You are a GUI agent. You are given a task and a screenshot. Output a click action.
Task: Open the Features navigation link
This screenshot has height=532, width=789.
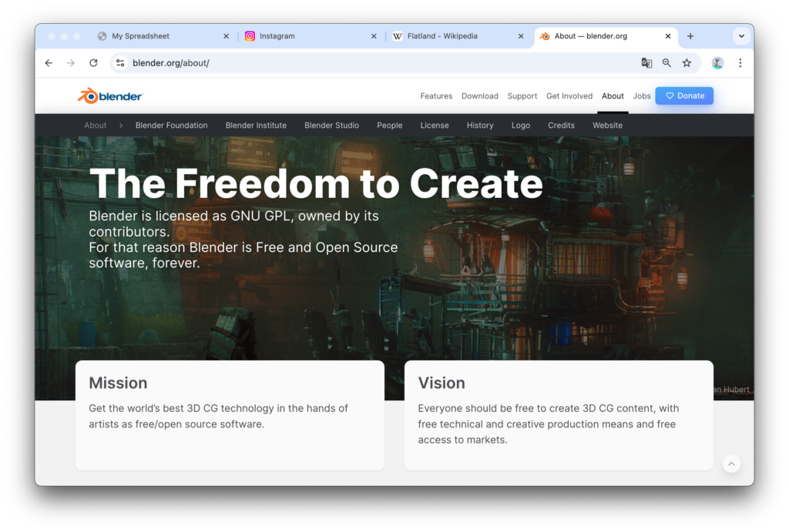point(436,96)
